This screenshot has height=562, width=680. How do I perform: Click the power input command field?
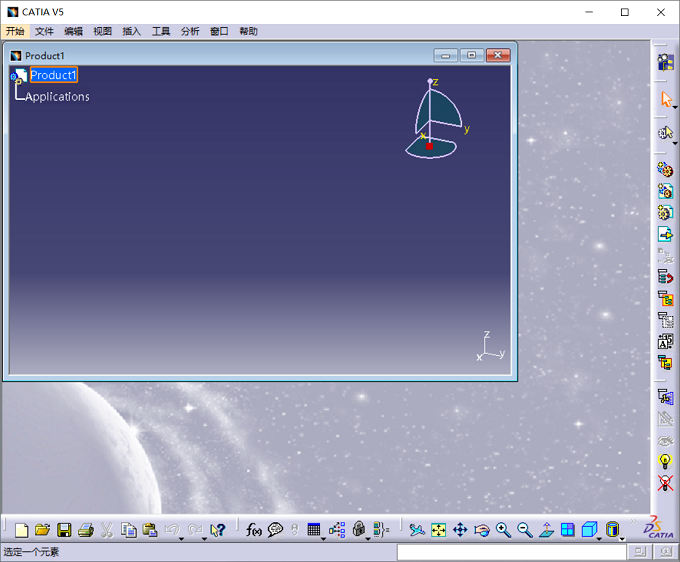[512, 552]
